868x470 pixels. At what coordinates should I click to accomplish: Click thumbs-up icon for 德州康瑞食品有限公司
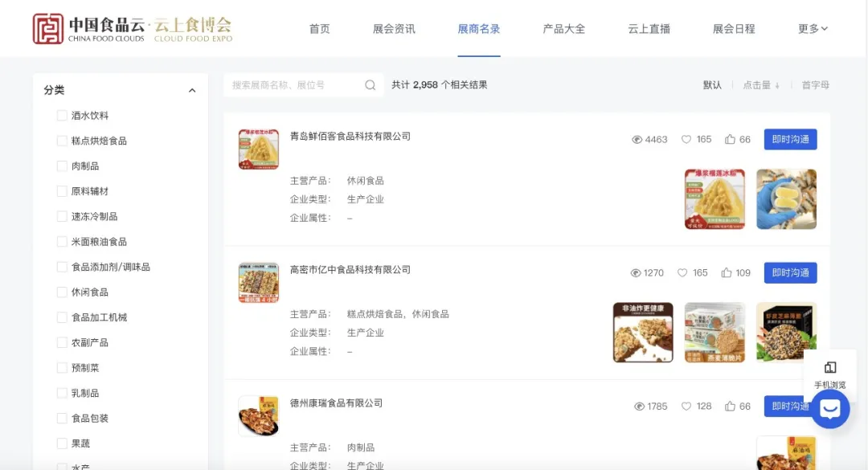coord(730,407)
